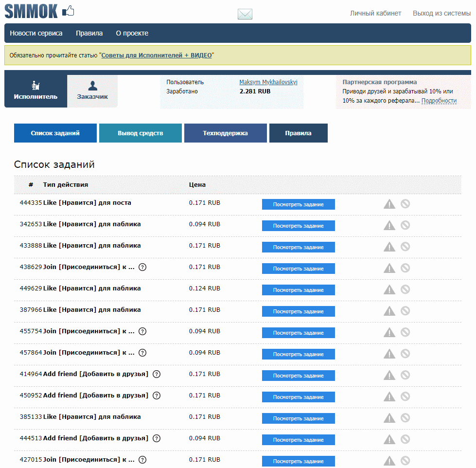Viewport: 476px width, 468px height.
Task: Open Новости сервиса menu item
Action: point(36,33)
